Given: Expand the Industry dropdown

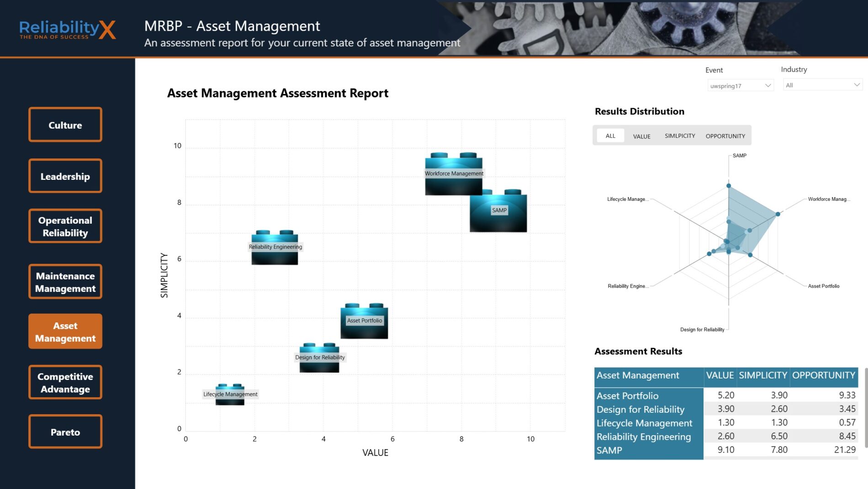Looking at the screenshot, I should (x=822, y=85).
